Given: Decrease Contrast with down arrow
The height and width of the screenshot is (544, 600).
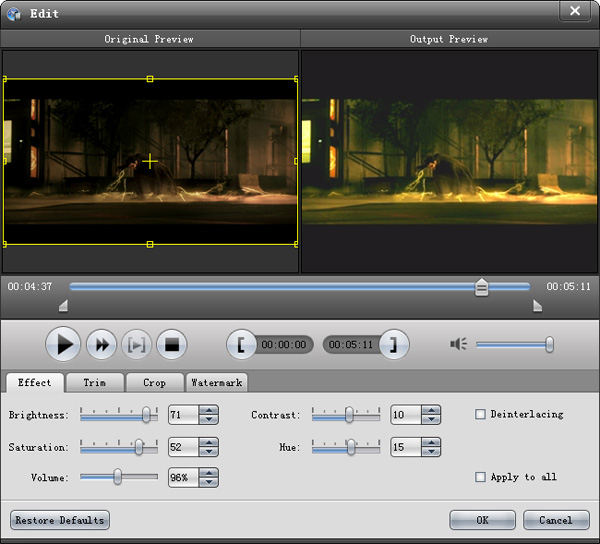Looking at the screenshot, I should [x=431, y=419].
